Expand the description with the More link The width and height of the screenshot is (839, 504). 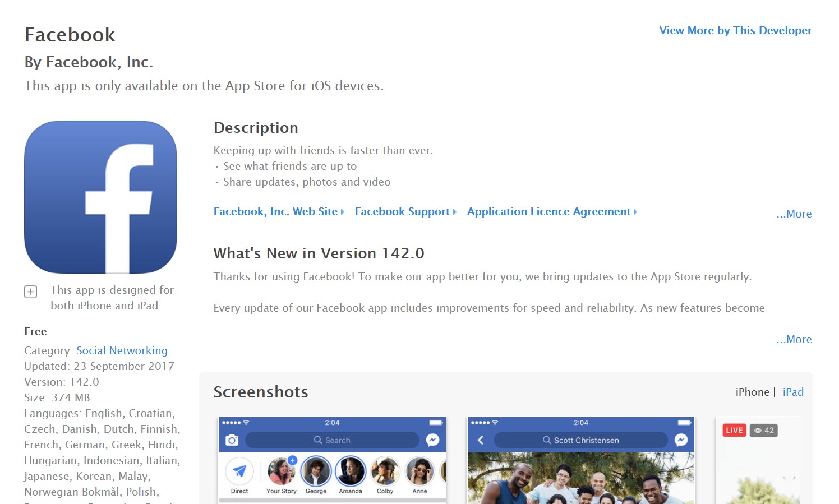click(794, 214)
